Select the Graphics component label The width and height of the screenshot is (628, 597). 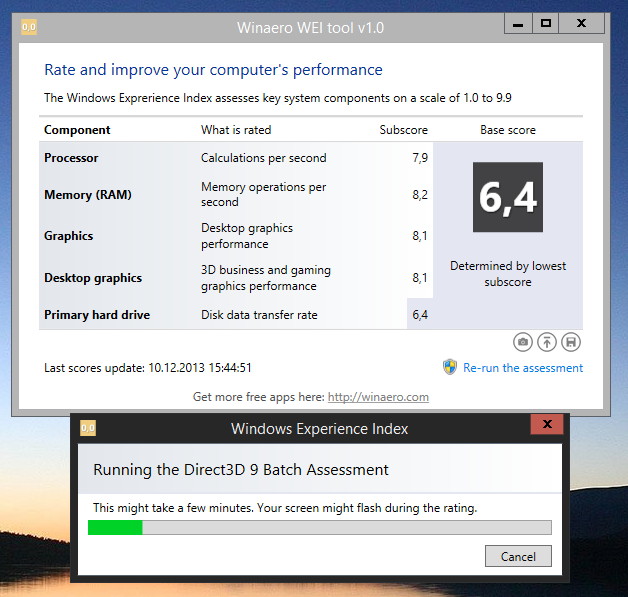coord(68,236)
